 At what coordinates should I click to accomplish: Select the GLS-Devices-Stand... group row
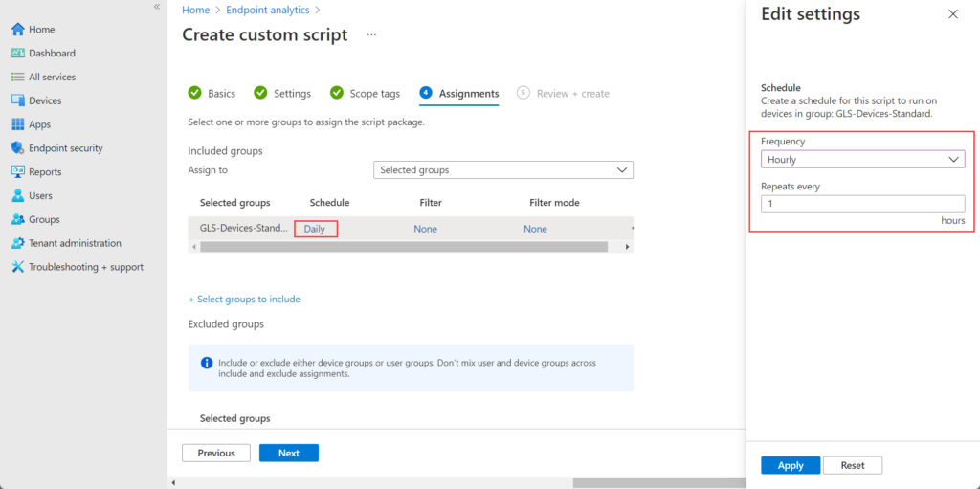tap(411, 229)
